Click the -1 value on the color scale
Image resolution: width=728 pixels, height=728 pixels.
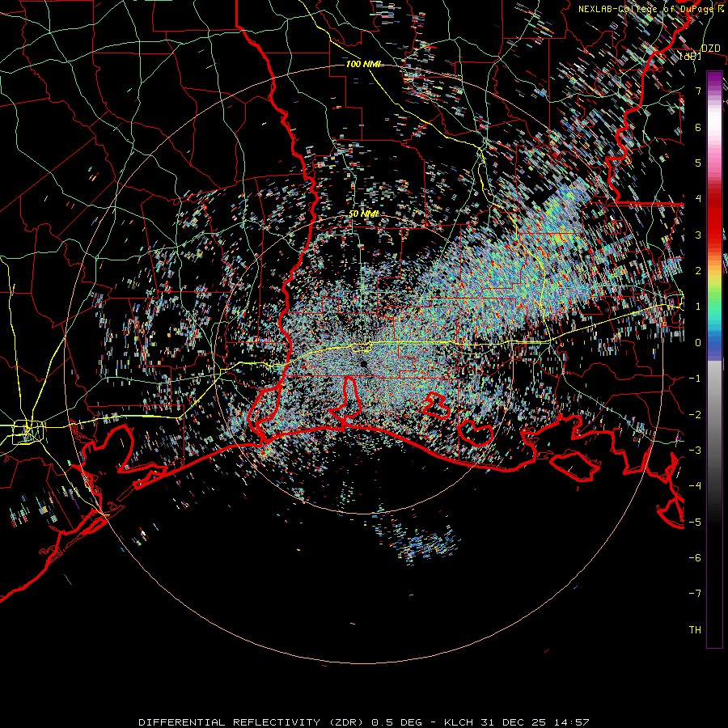695,379
